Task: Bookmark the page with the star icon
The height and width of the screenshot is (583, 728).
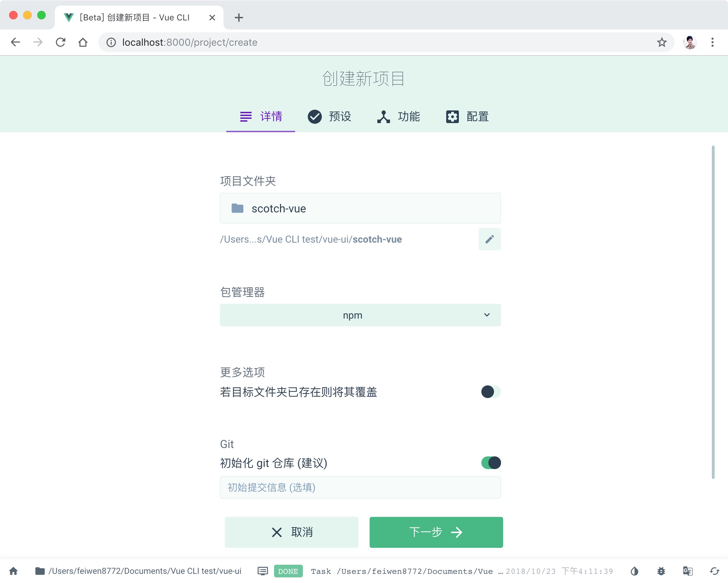Action: (x=662, y=42)
